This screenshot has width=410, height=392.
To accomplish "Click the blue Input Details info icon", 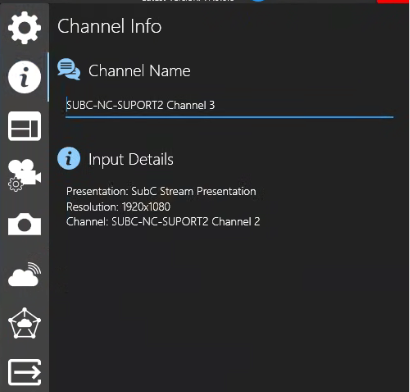I will [x=69, y=158].
